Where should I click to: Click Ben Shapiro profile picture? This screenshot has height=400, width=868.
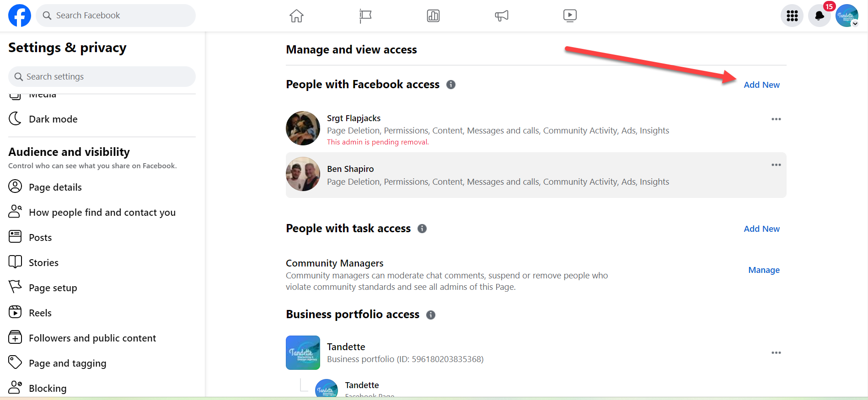pos(303,174)
